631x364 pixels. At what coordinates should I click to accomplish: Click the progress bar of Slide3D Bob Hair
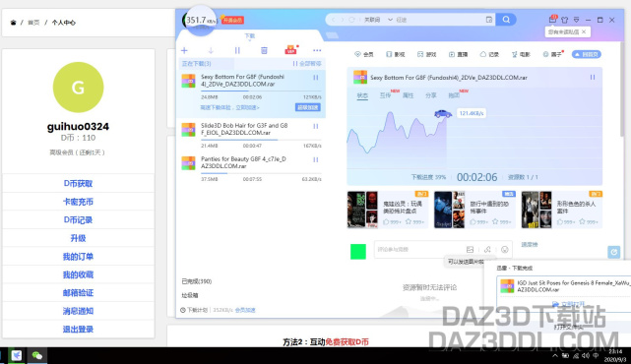click(261, 140)
